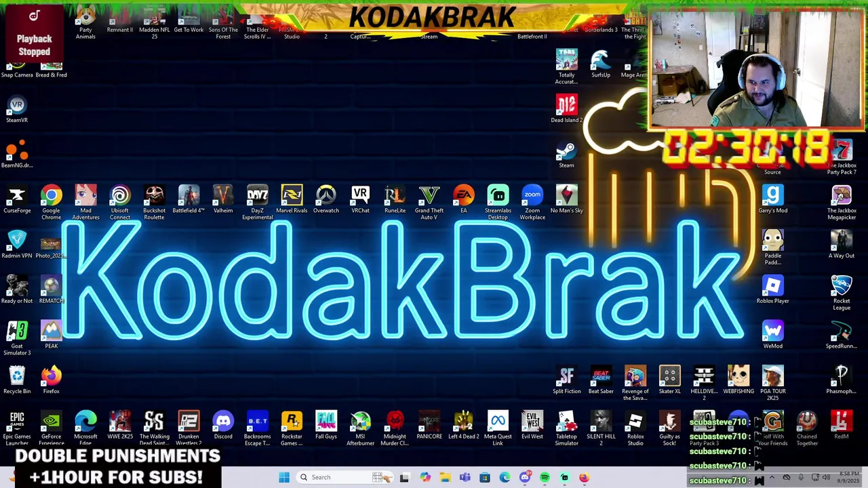Viewport: 868px width, 488px height.
Task: Launch VRChat from the desktop
Action: [x=360, y=200]
